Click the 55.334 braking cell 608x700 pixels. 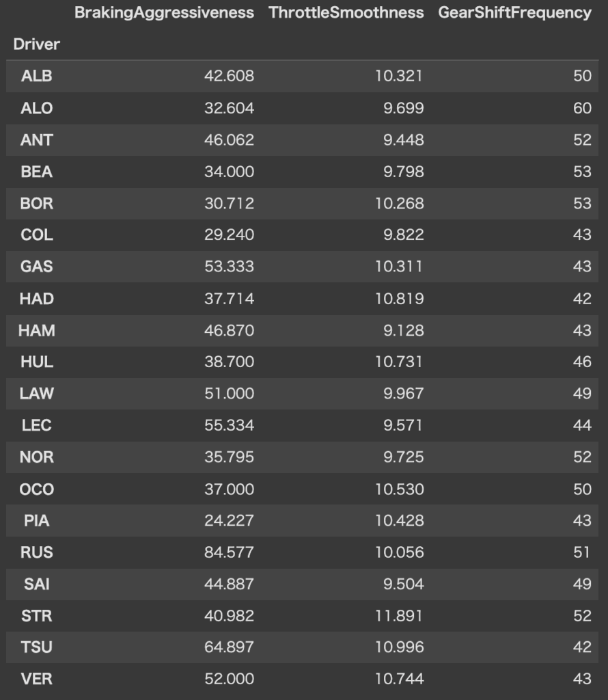[x=229, y=425]
